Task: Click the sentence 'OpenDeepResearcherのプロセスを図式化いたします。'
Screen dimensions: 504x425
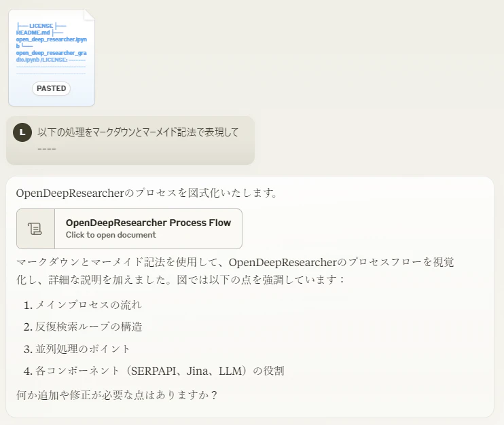Action: (x=147, y=193)
